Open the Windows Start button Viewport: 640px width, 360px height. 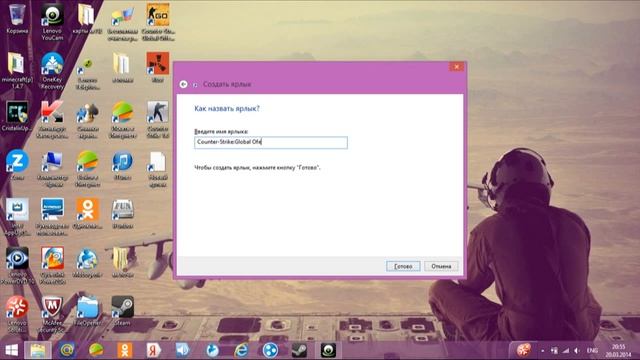click(x=11, y=350)
